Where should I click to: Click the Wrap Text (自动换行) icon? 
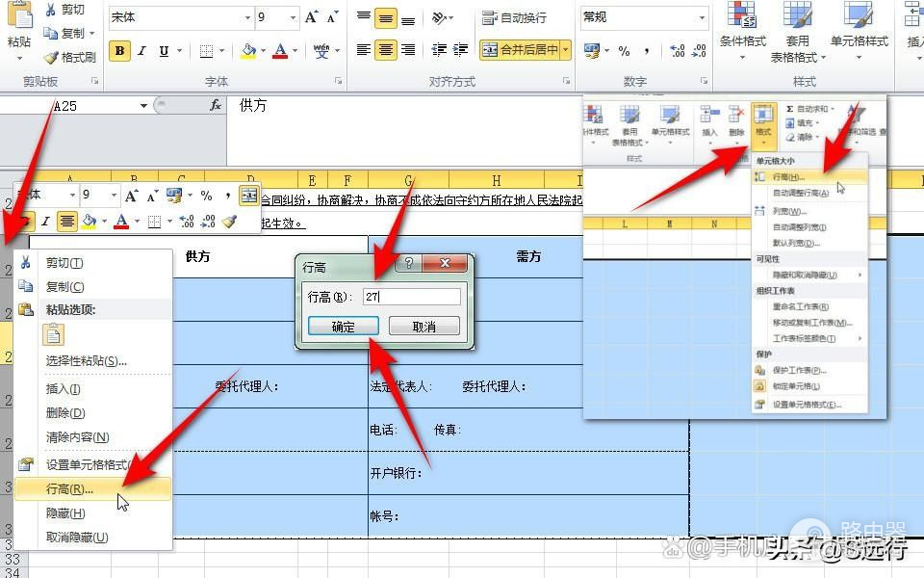click(514, 17)
